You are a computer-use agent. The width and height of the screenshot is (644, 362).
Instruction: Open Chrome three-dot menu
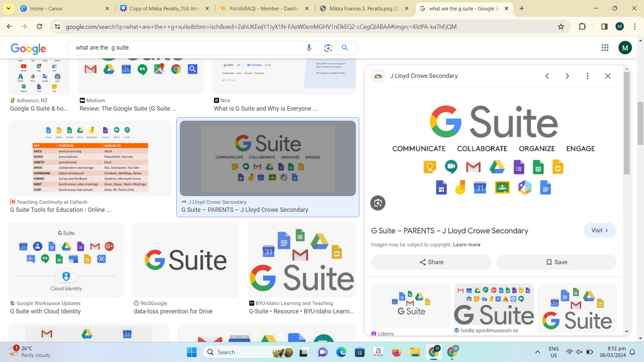click(x=634, y=27)
